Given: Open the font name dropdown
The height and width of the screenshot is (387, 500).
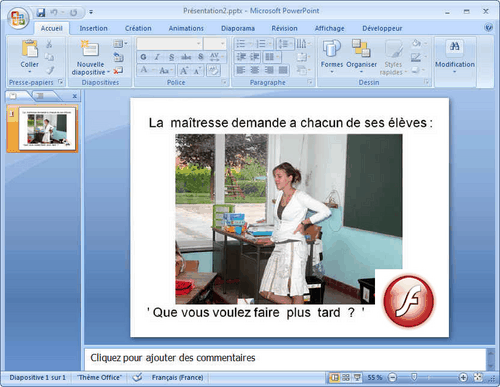Looking at the screenshot, I should point(169,44).
